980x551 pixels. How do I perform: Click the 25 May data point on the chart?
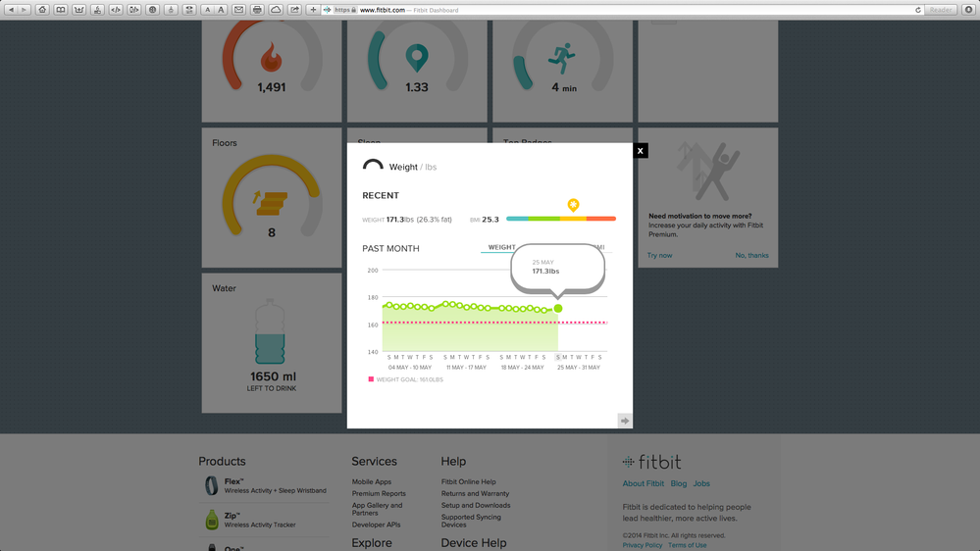(558, 309)
